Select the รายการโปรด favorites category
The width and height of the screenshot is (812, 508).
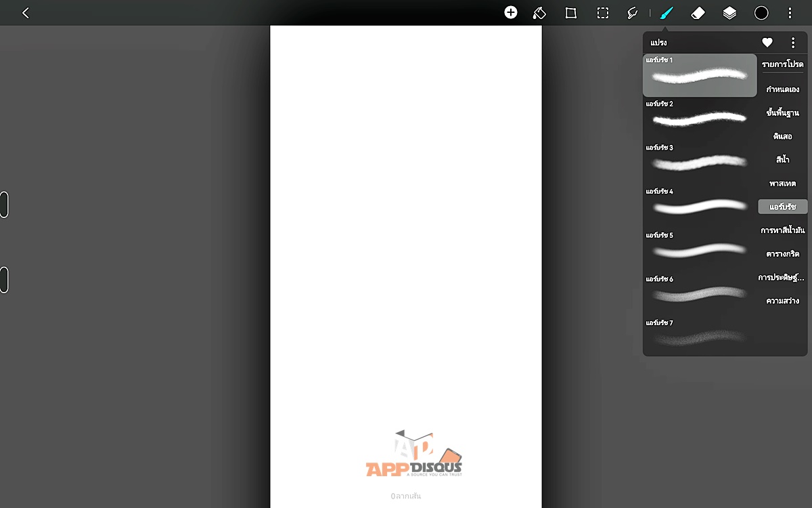[782, 64]
